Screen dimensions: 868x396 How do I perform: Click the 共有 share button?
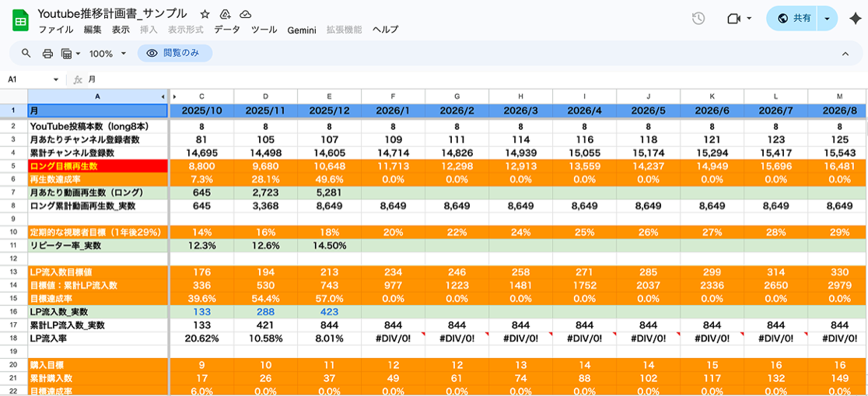coord(793,18)
